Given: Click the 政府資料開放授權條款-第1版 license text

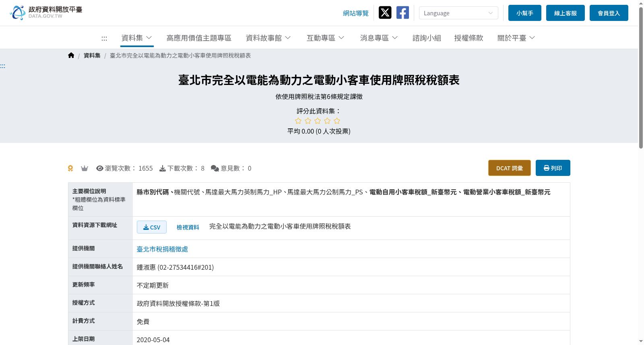Looking at the screenshot, I should tap(178, 304).
